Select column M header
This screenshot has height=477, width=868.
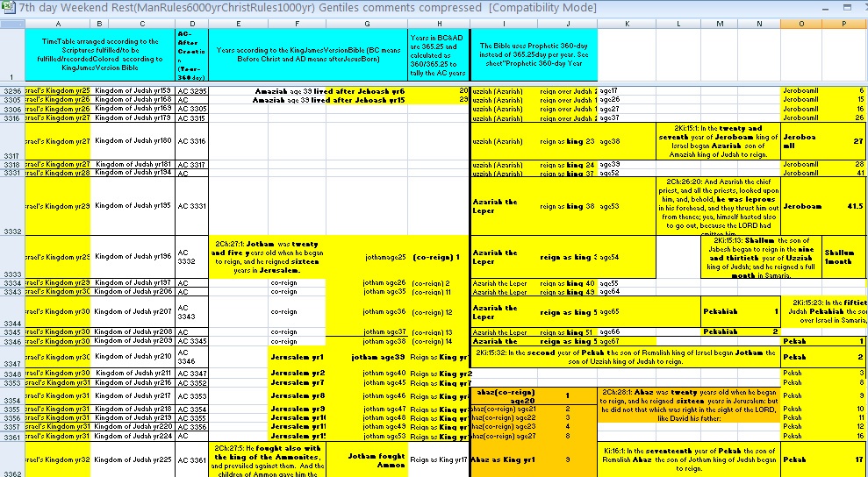tap(719, 24)
